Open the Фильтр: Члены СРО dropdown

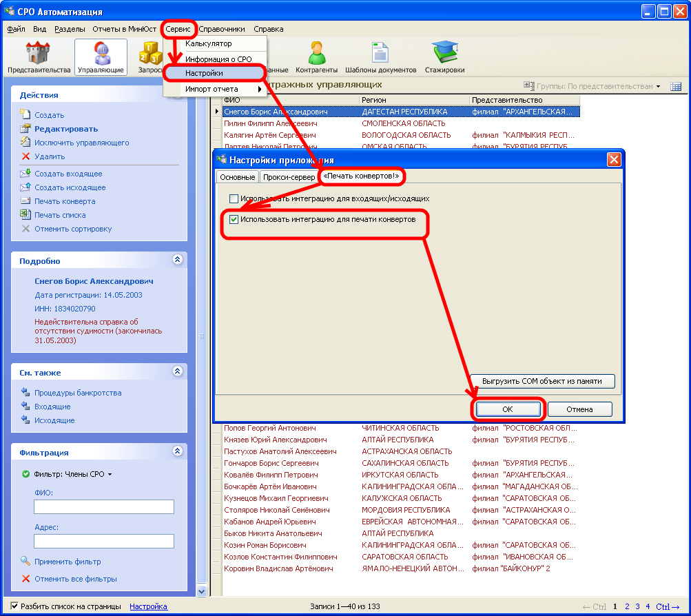(72, 474)
